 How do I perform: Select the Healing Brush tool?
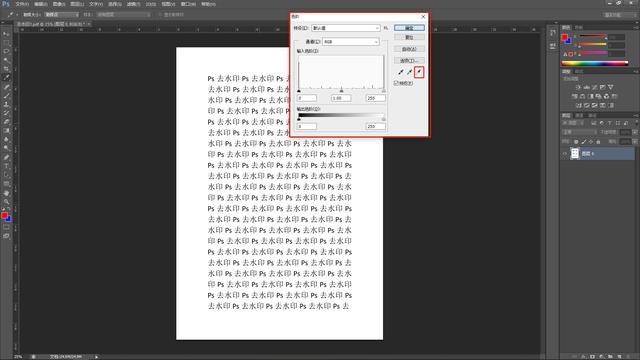point(6,87)
